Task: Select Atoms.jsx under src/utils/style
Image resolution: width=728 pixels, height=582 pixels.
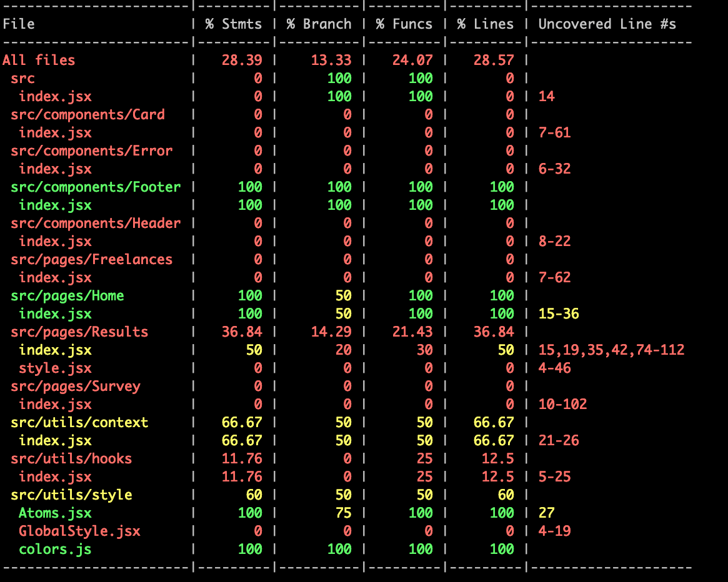Action: point(56,513)
